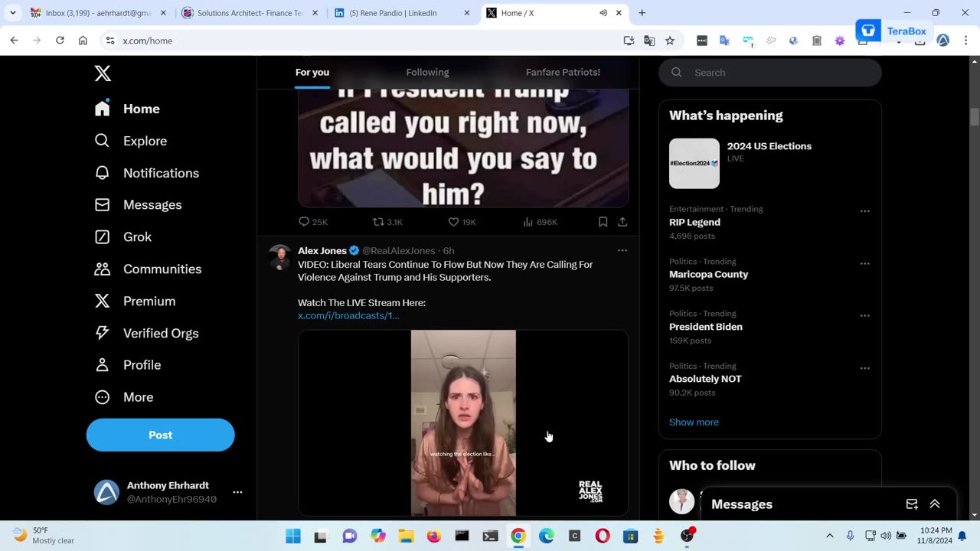Click the x.com/home address bar
980x551 pixels.
(367, 41)
